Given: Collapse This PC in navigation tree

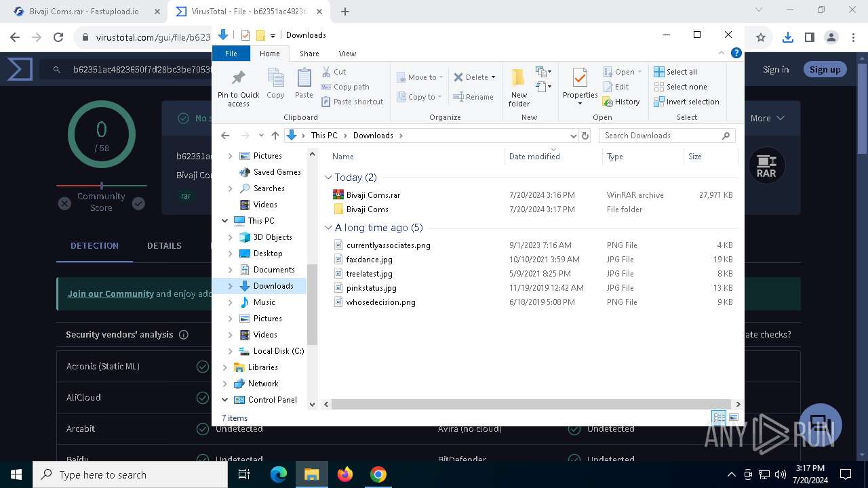Looking at the screenshot, I should [225, 221].
